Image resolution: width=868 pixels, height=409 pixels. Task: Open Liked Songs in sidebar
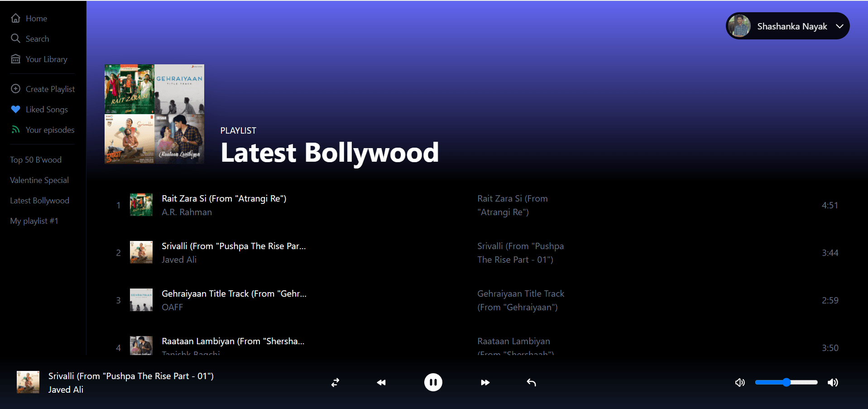(x=47, y=110)
